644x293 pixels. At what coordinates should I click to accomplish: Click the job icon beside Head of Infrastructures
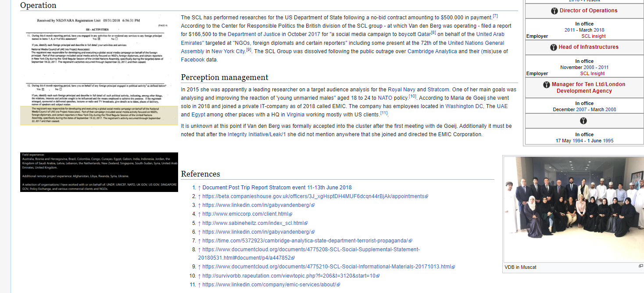[554, 47]
